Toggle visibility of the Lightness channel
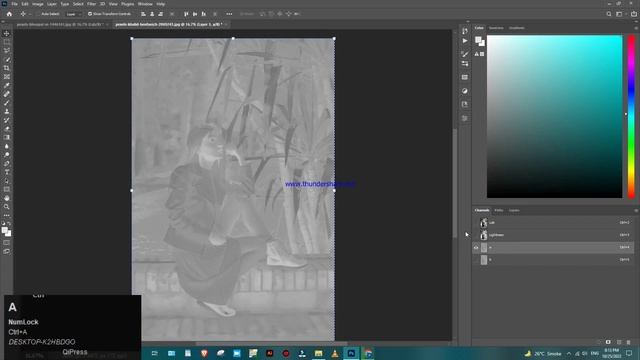The image size is (640, 360). pyautogui.click(x=476, y=235)
